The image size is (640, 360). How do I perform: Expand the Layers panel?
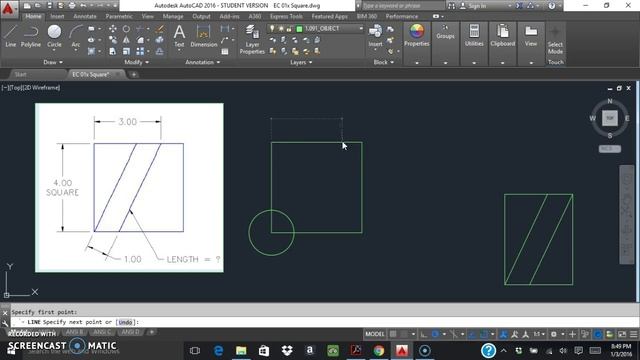pos(301,62)
